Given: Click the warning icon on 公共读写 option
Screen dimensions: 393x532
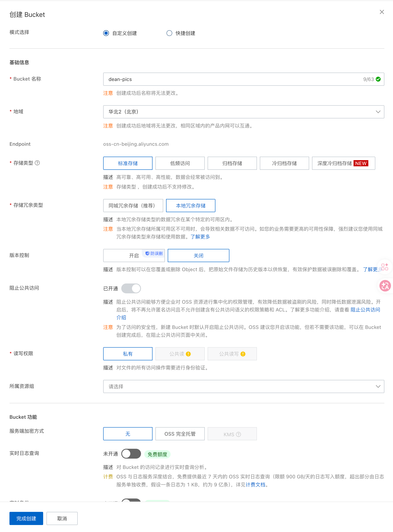Looking at the screenshot, I should (243, 354).
